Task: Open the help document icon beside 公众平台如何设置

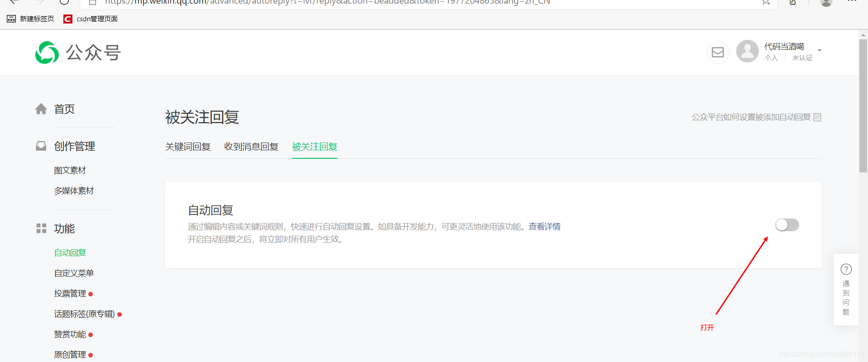Action: tap(817, 118)
